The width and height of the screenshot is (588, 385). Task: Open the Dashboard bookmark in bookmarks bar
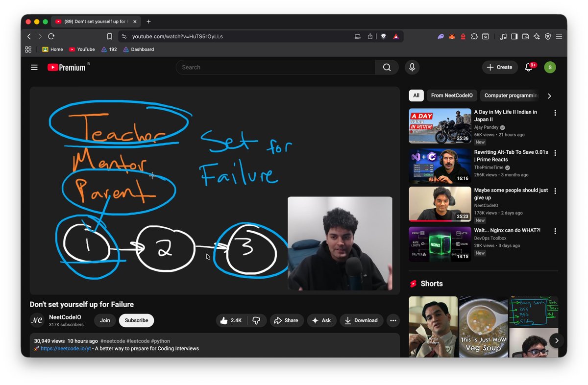point(139,49)
